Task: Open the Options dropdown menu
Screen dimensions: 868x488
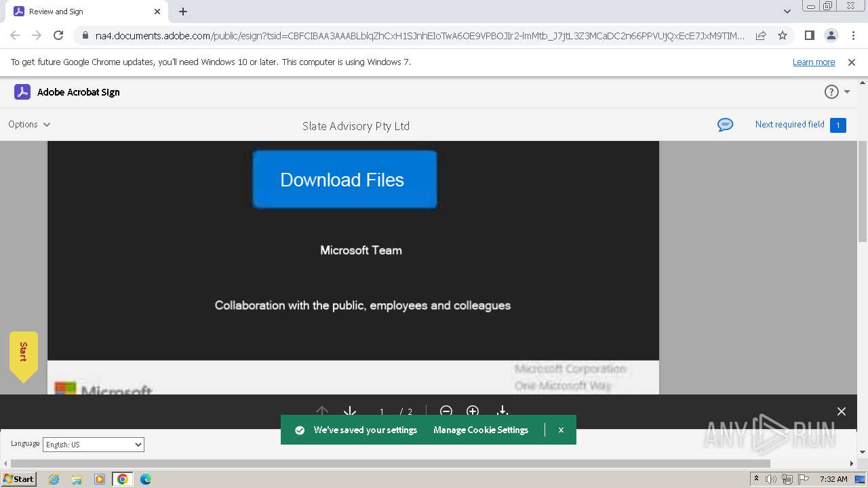Action: click(x=29, y=124)
